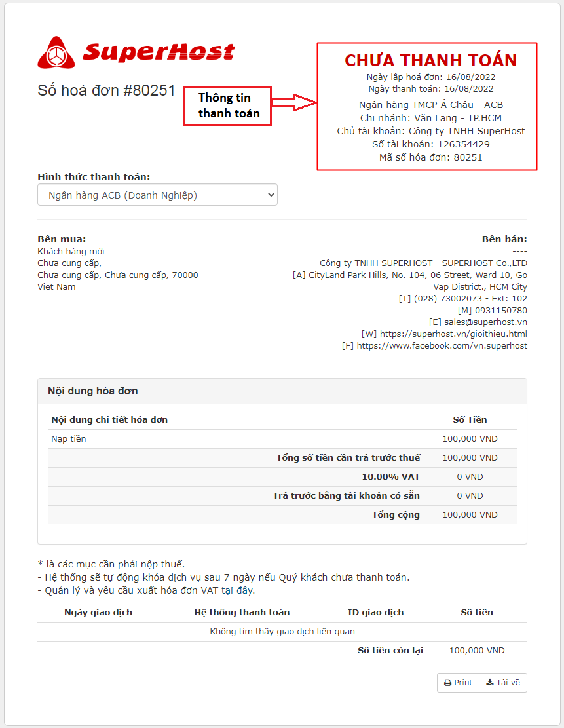Select the invoice number #80251 heading
Screen dimensions: 564x728
[106, 90]
